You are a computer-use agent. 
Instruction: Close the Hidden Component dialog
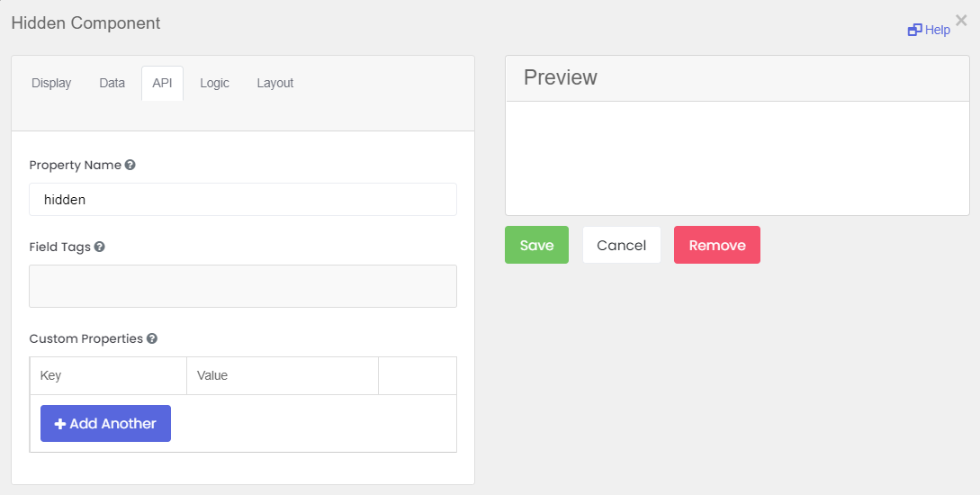(x=961, y=21)
